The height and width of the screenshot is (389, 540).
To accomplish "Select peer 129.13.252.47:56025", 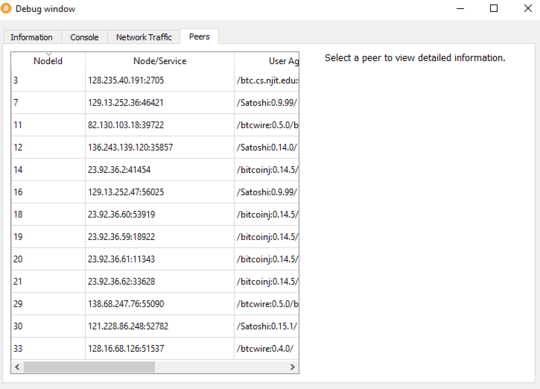I will coord(160,192).
